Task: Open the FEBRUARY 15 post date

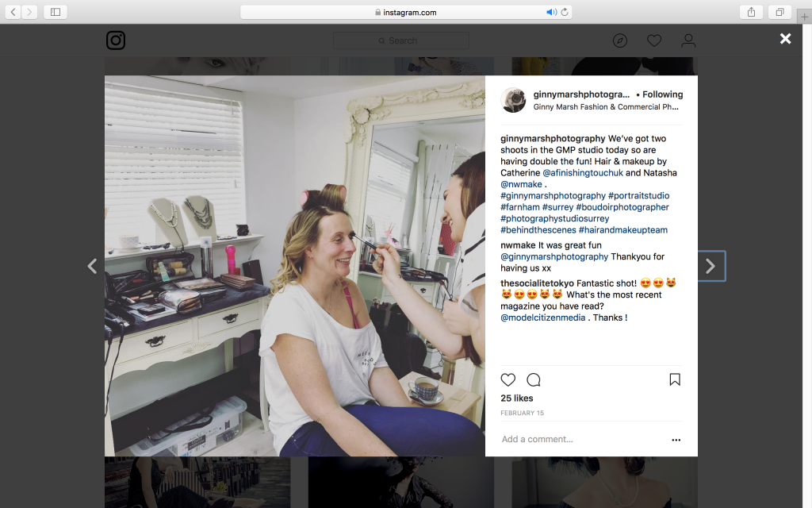Action: 522,413
